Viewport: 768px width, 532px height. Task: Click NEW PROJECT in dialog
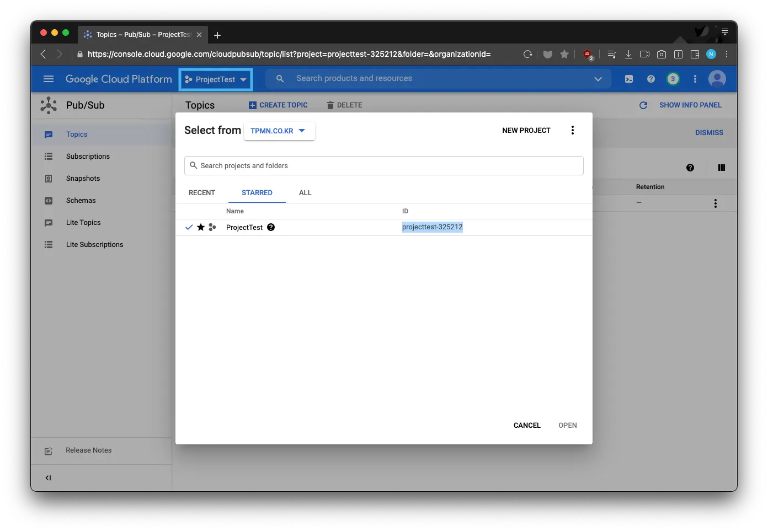point(526,131)
